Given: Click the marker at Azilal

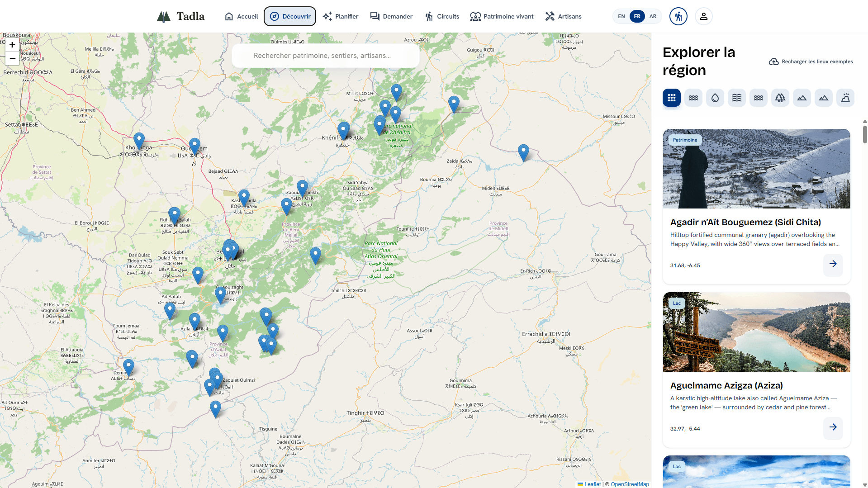Looking at the screenshot, I should point(194,322).
